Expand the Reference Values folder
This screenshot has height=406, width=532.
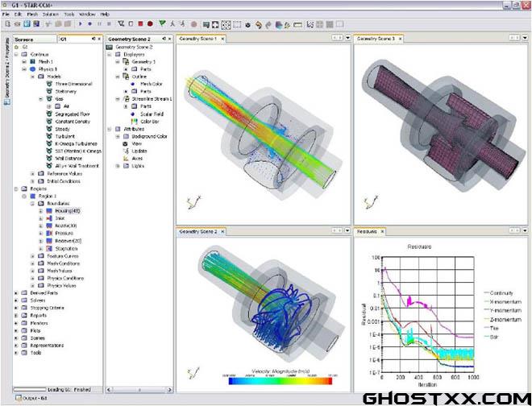click(32, 174)
